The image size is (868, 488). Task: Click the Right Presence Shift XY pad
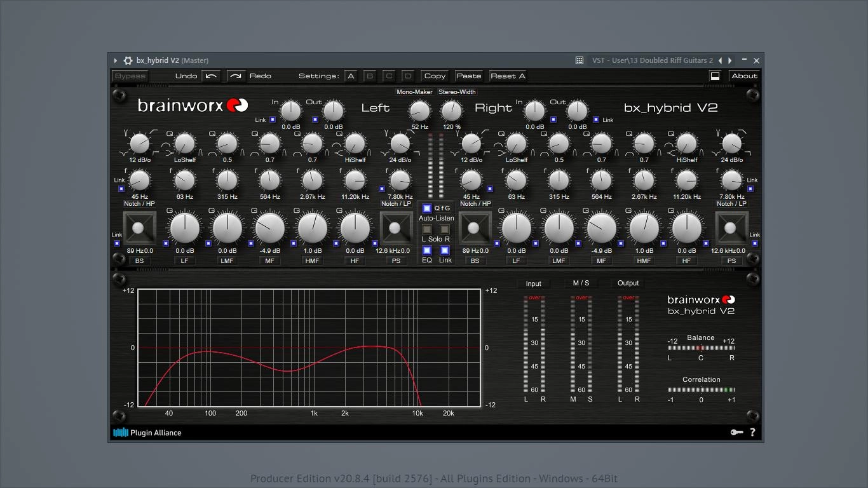pyautogui.click(x=731, y=227)
